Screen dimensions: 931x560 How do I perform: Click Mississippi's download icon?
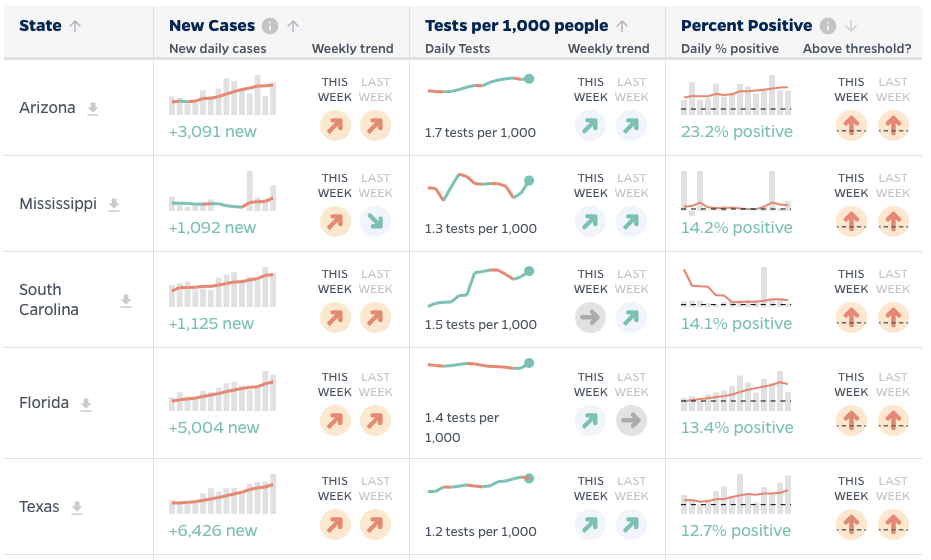click(114, 204)
